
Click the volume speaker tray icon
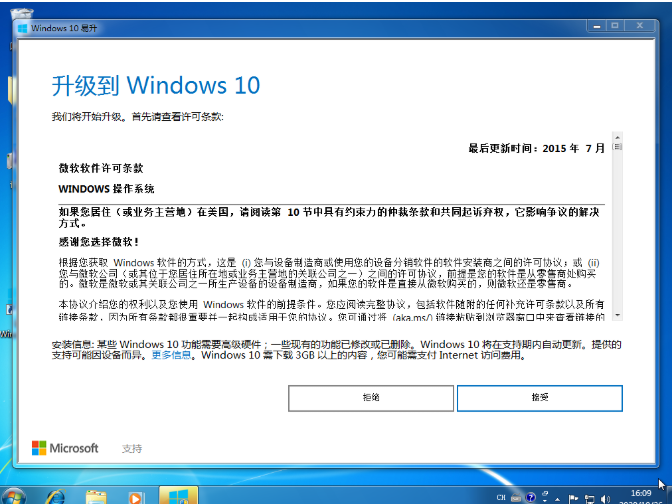click(x=606, y=496)
